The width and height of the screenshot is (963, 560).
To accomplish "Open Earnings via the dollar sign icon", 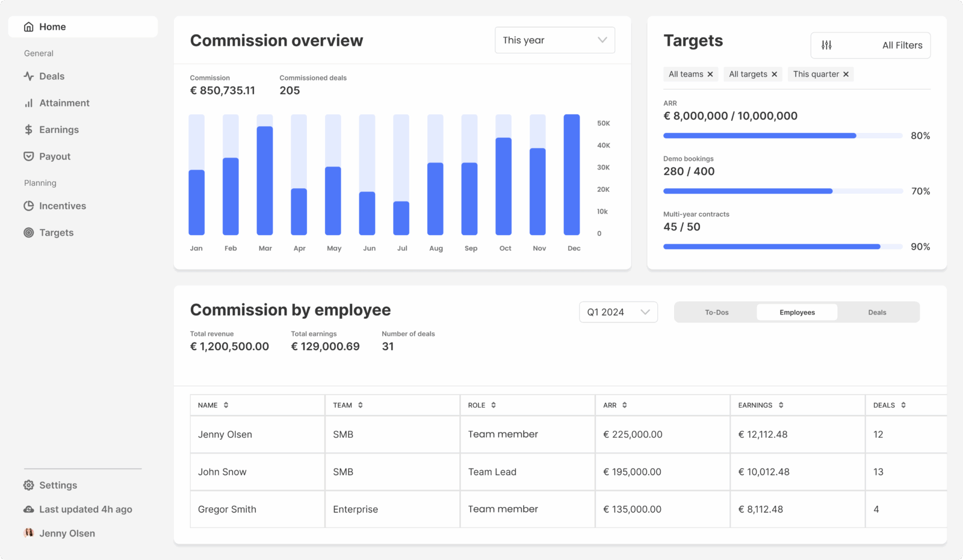I will (x=28, y=129).
